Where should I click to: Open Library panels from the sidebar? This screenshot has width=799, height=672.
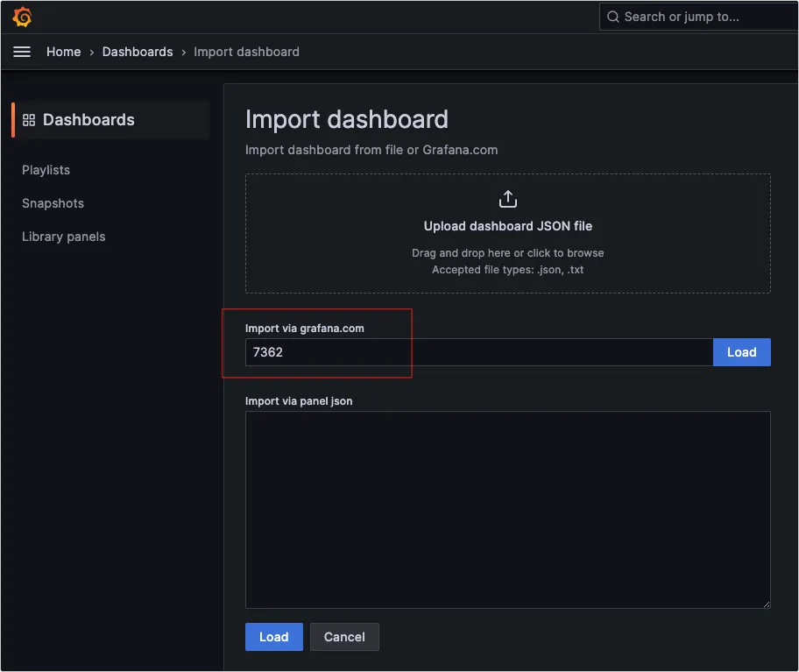tap(63, 237)
